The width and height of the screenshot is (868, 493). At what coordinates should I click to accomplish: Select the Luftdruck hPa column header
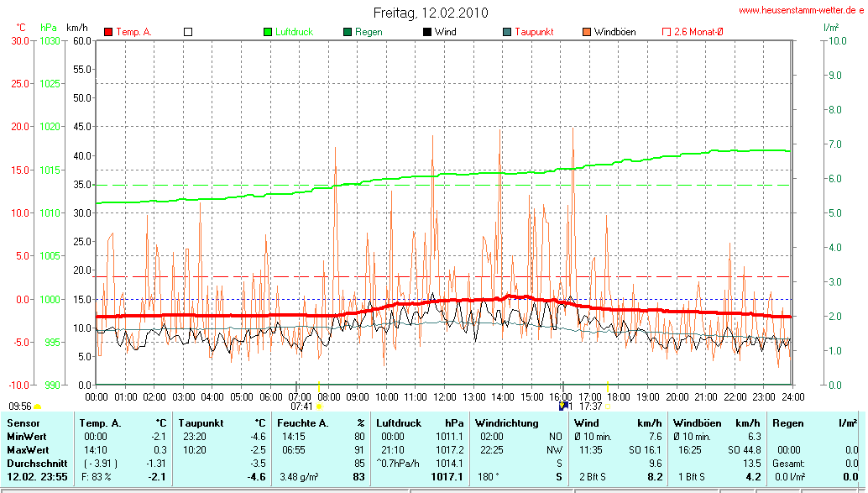[419, 423]
